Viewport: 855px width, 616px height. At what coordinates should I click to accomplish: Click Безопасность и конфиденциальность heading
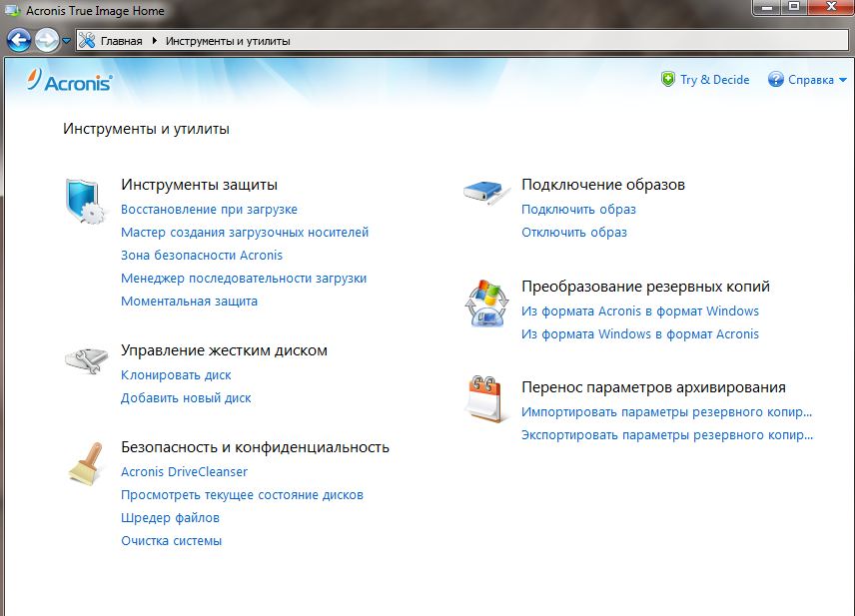click(255, 447)
